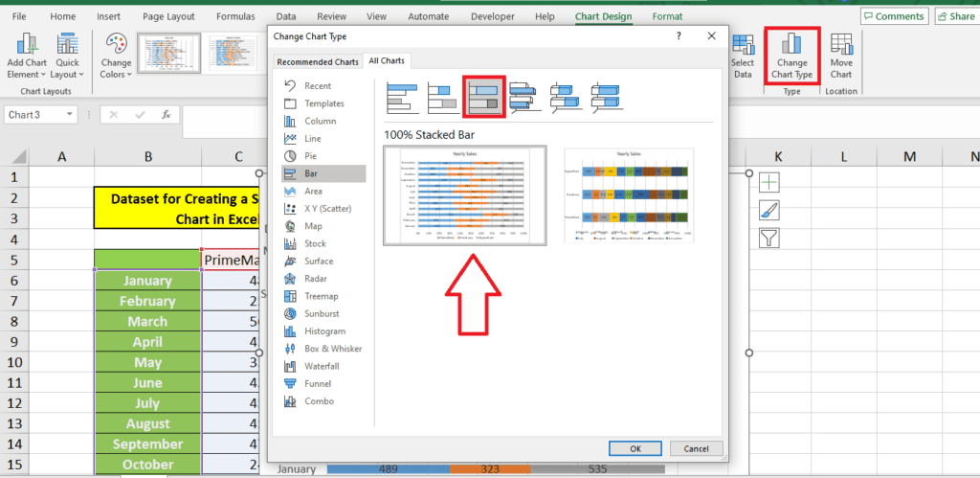Open Change Colors palette
This screenshot has width=980, height=478.
pyautogui.click(x=116, y=57)
